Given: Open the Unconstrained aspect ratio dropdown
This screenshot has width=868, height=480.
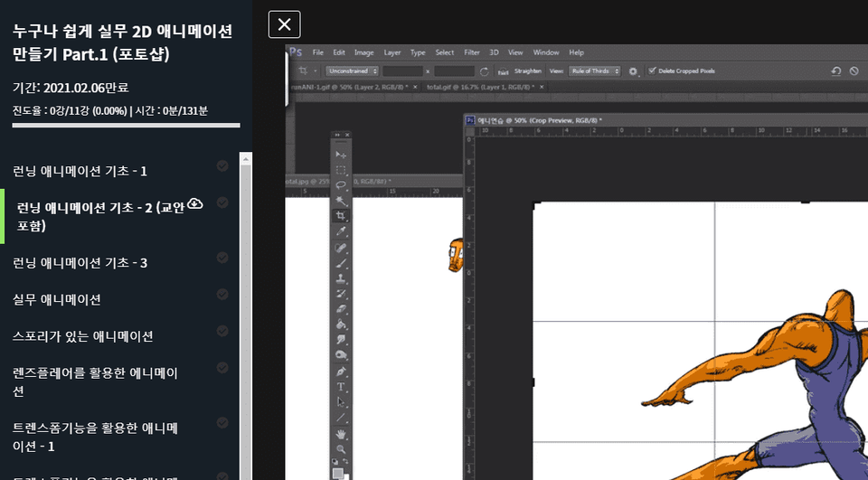Looking at the screenshot, I should click(x=352, y=71).
